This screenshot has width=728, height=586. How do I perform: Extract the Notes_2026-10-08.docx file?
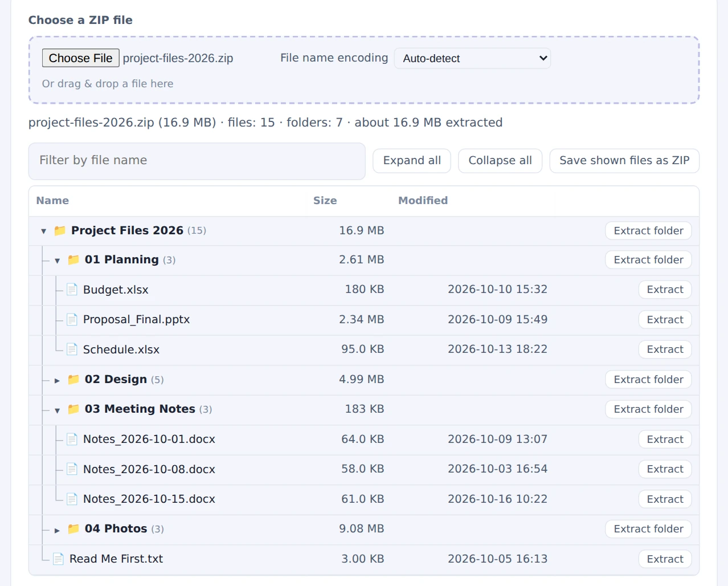[665, 469]
